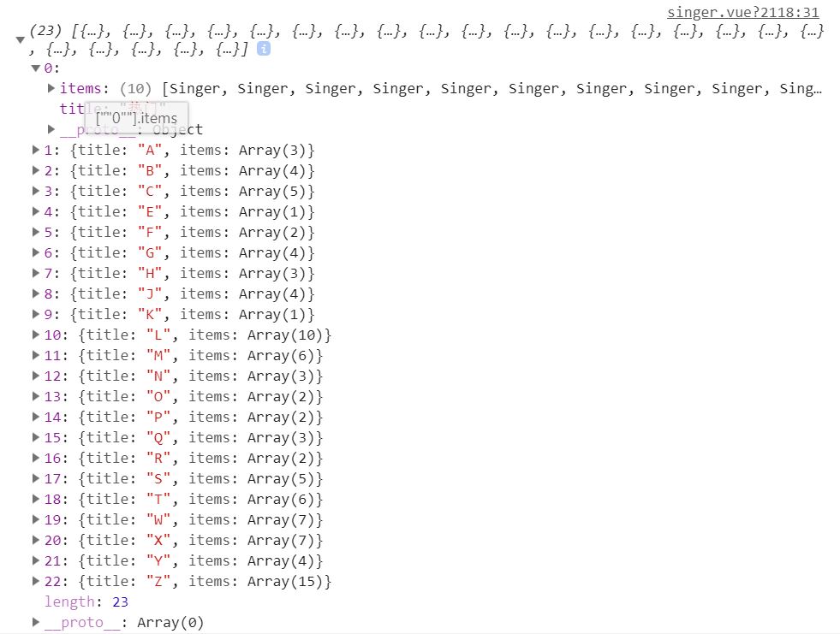The width and height of the screenshot is (840, 634).
Task: Expand entry 14 with title "P"
Action: point(36,417)
